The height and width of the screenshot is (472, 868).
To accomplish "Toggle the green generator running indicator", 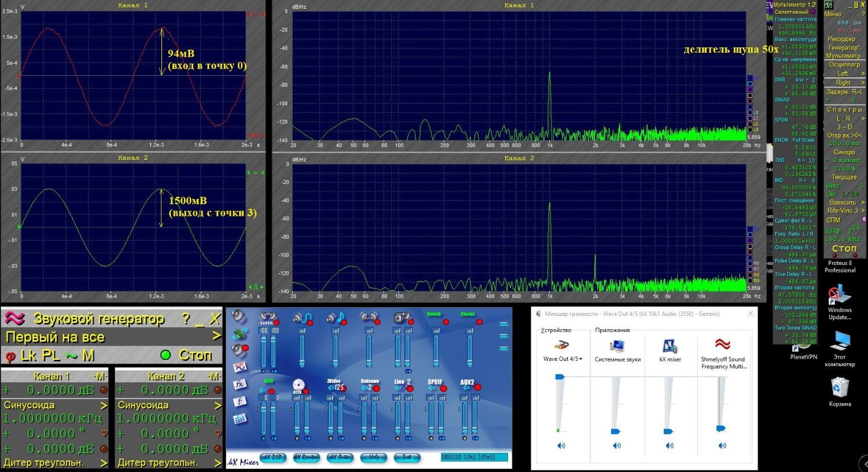I will coord(165,355).
